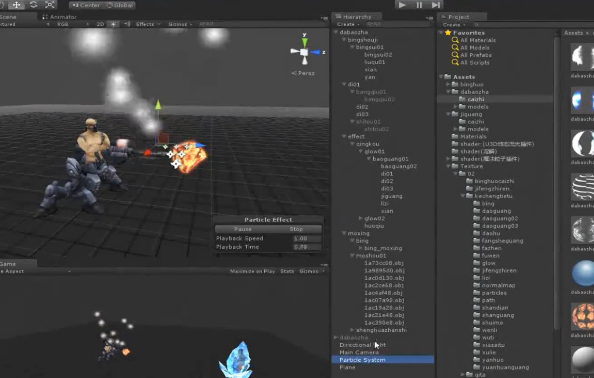The height and width of the screenshot is (378, 594).
Task: Open the Gizmos dropdown in Scene view
Action: [x=180, y=24]
